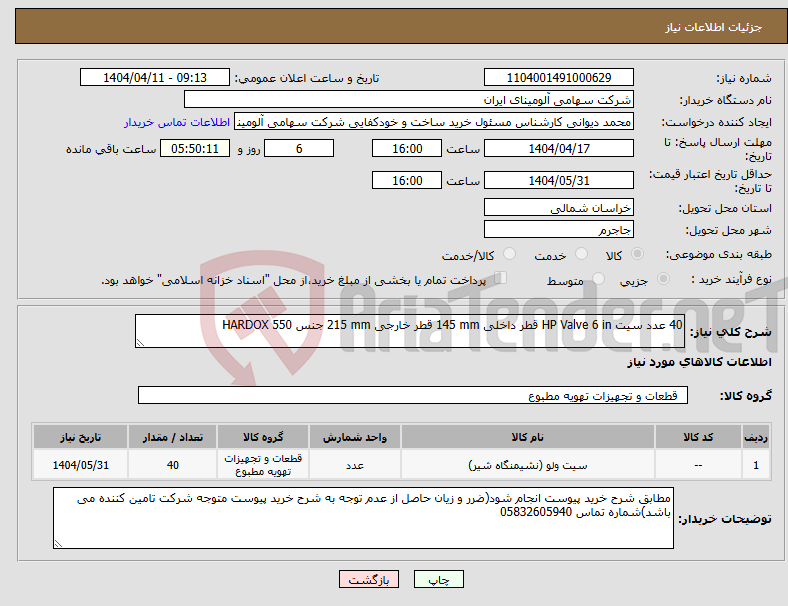Open اطلاعات تماس خریدار link
Viewport: 788px width, 606px height.
coord(177,122)
